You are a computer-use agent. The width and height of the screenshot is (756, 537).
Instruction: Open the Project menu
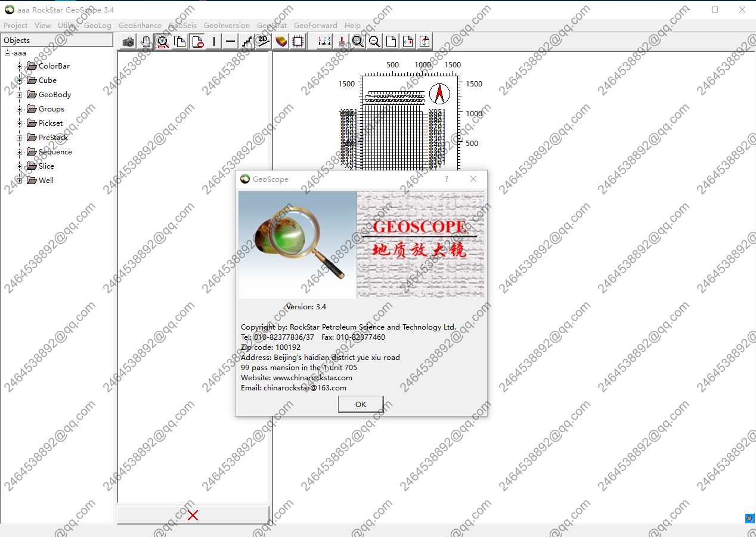tap(16, 25)
